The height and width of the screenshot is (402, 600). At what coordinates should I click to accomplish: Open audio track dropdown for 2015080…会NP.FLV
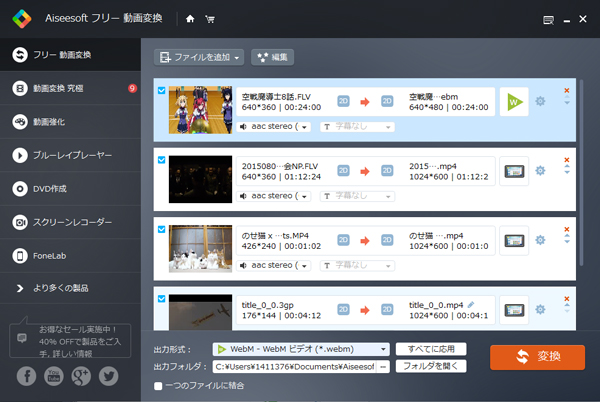tap(274, 196)
